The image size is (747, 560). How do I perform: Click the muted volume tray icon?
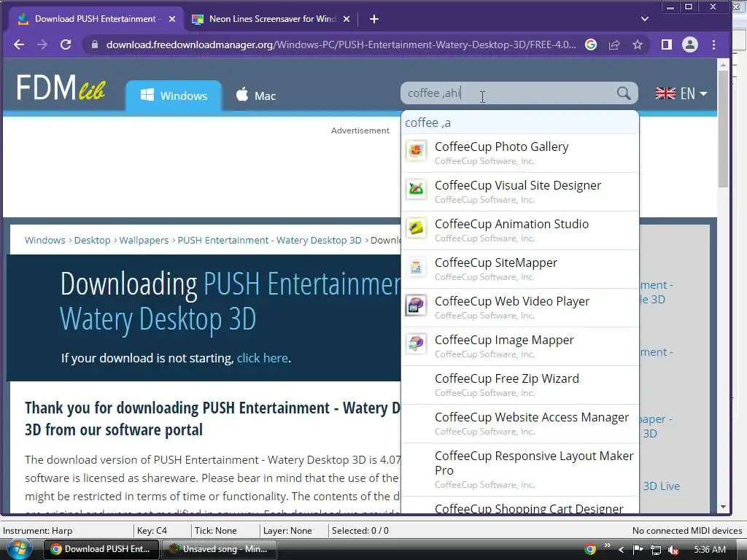click(x=673, y=550)
